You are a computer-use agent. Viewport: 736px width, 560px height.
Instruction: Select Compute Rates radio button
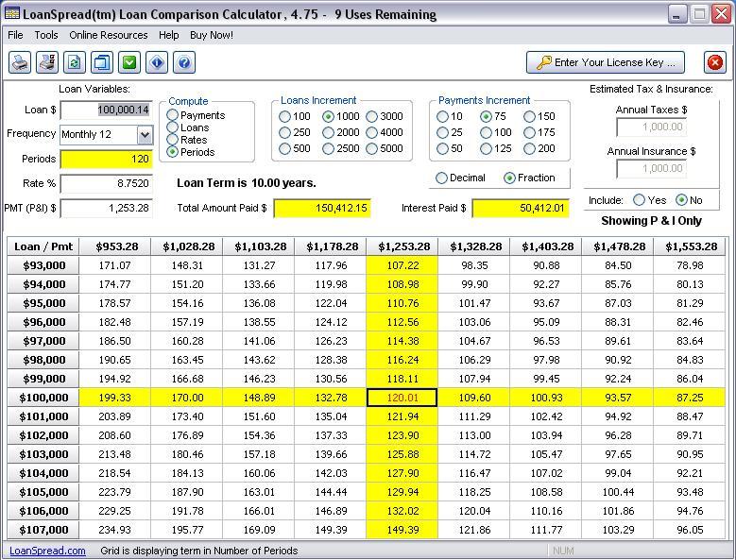172,140
